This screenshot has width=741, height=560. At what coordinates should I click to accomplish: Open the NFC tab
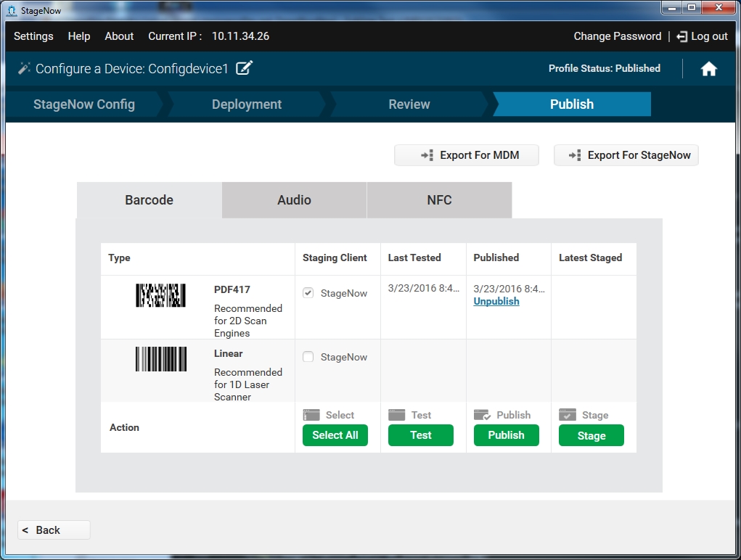point(439,200)
